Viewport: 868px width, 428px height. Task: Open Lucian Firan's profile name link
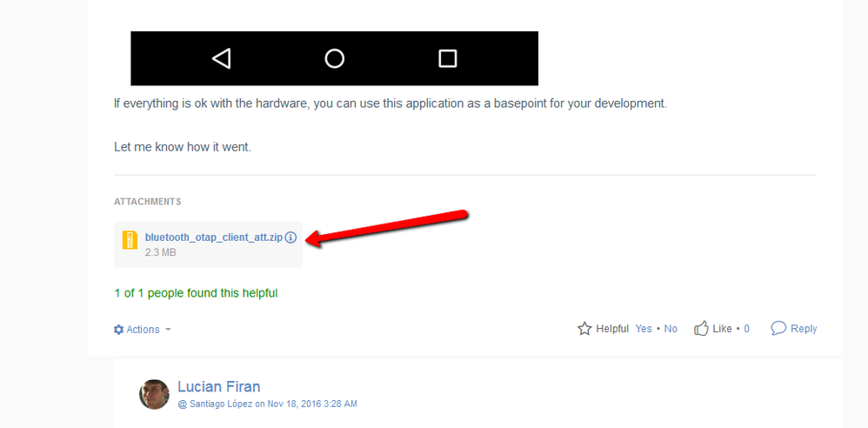[x=218, y=386]
